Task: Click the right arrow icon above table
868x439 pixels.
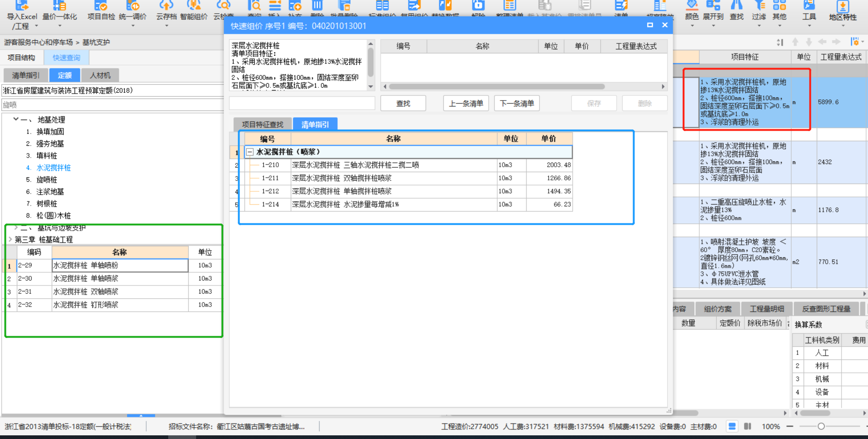Action: tap(836, 42)
